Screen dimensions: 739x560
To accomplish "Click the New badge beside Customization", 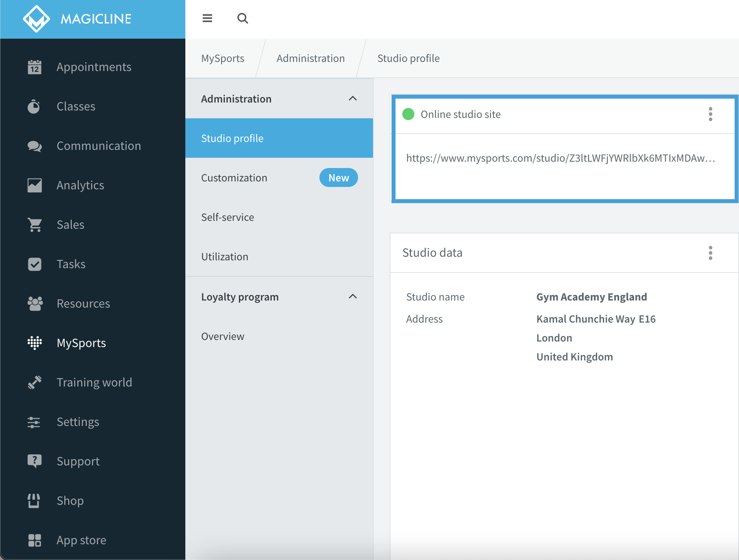I will coord(339,177).
